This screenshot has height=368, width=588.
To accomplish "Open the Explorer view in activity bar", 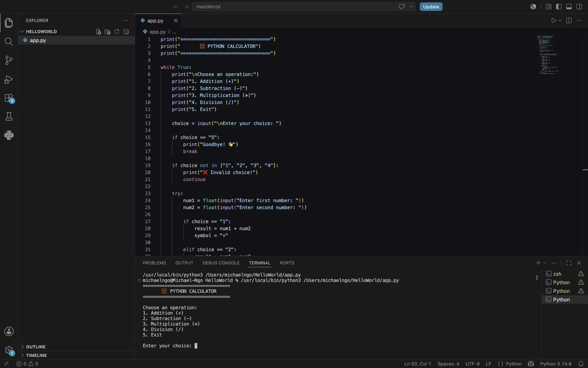I will [9, 23].
